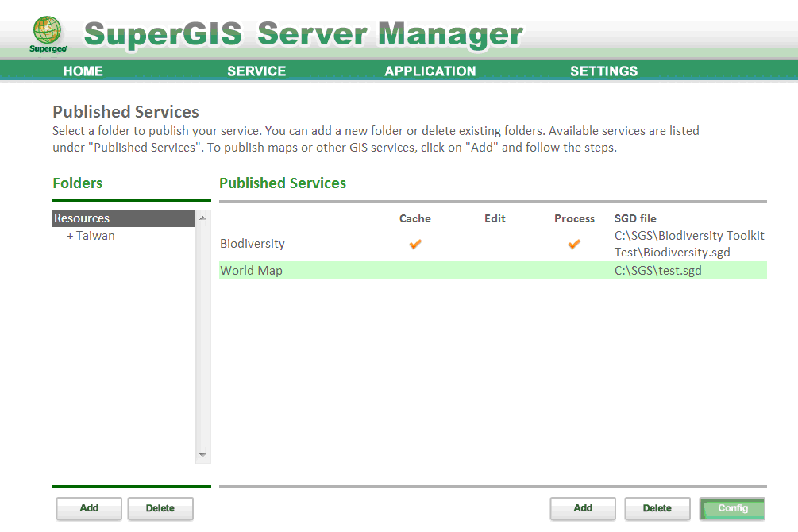Select the World Map service row
The image size is (798, 532).
click(x=492, y=270)
